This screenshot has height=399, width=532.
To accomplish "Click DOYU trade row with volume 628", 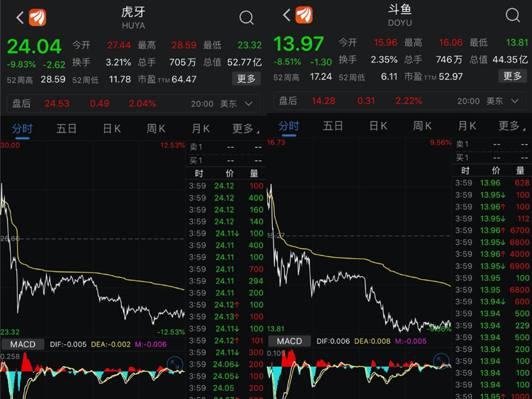I will tap(492, 183).
